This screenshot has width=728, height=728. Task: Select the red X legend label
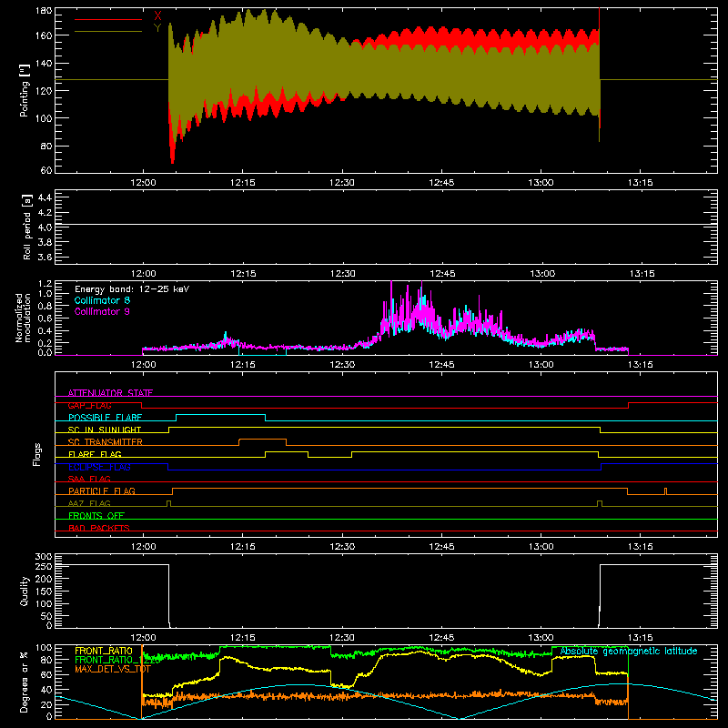[157, 16]
